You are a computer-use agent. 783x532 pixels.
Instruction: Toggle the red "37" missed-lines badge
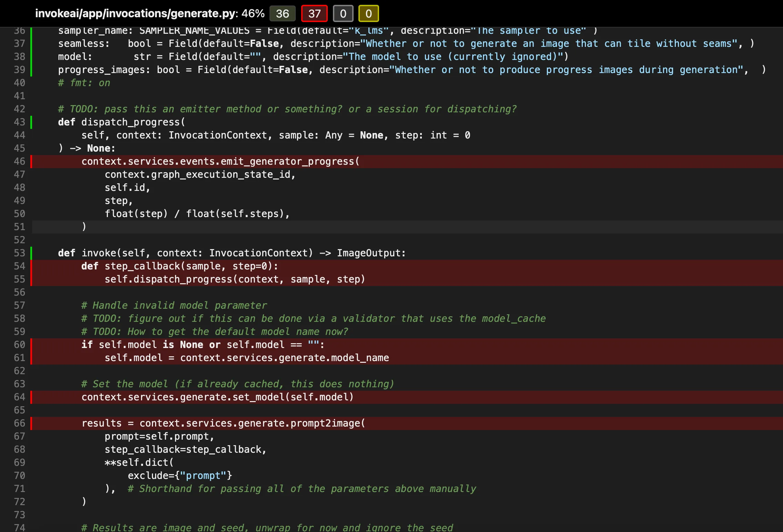[x=314, y=14]
